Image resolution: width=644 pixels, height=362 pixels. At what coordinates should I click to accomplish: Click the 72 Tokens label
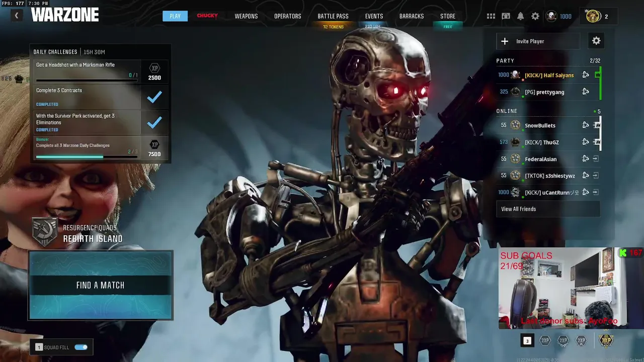click(333, 27)
